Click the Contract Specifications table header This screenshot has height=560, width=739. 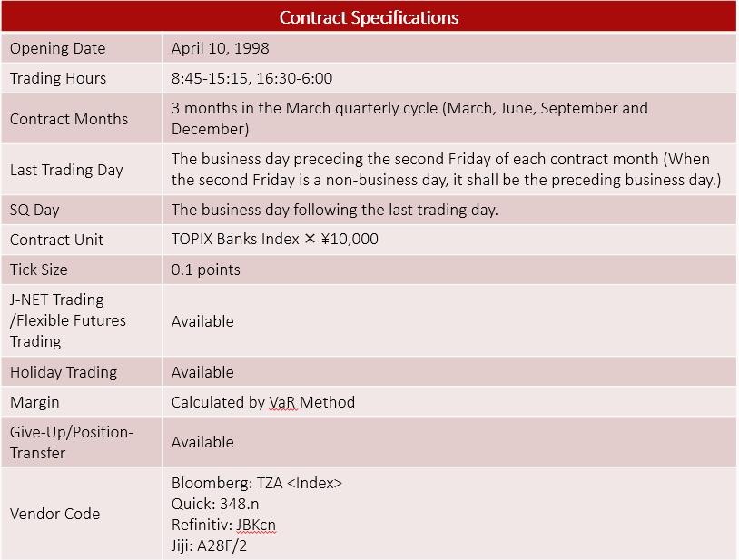pos(369,17)
